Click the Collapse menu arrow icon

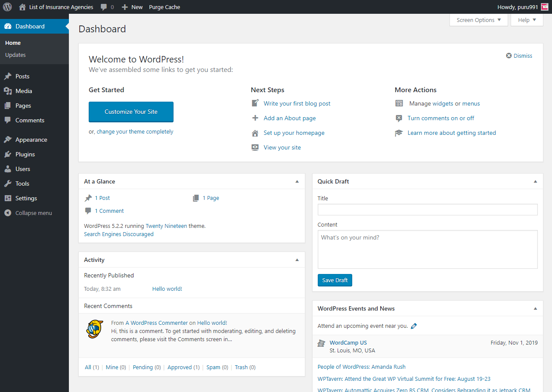(8, 213)
